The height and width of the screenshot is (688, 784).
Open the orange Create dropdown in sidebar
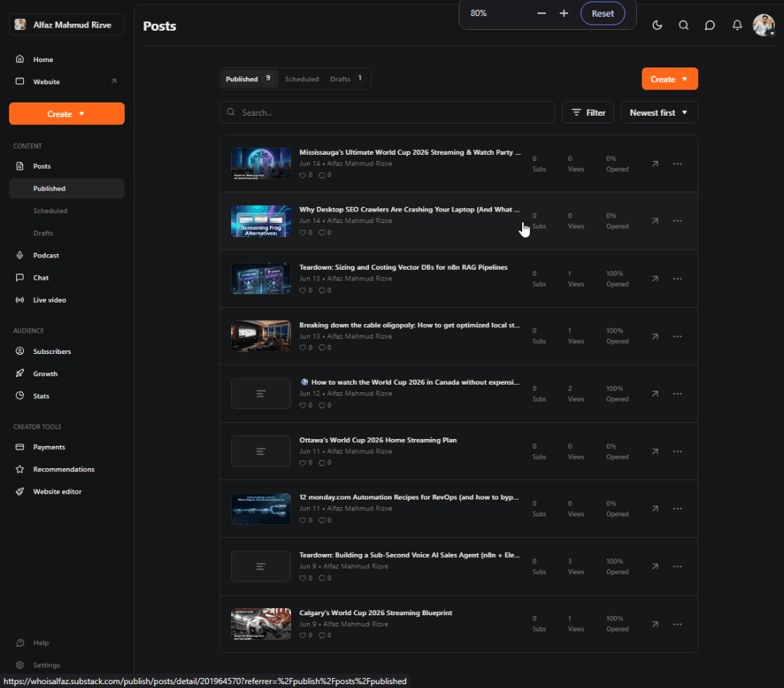[x=67, y=113]
